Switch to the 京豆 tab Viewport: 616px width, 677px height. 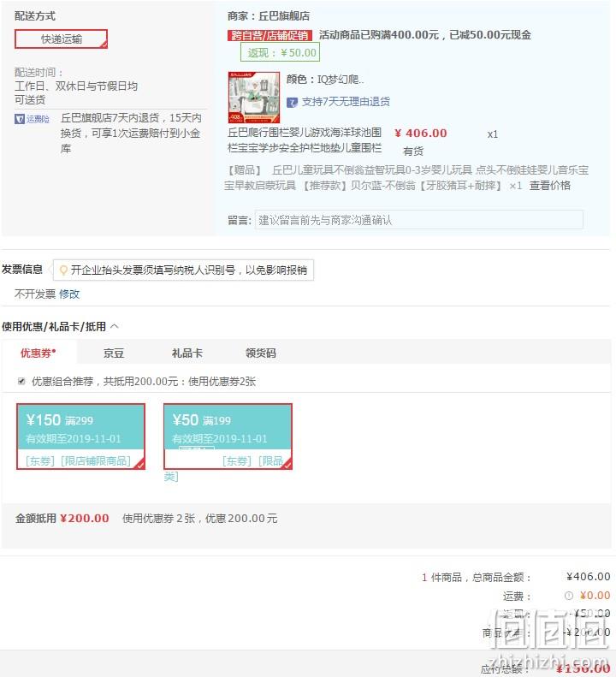click(114, 353)
